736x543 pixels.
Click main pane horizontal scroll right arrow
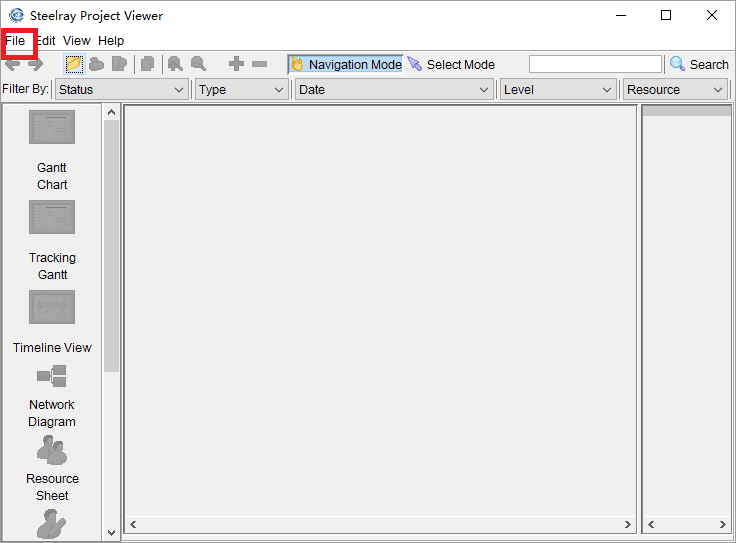coord(628,524)
